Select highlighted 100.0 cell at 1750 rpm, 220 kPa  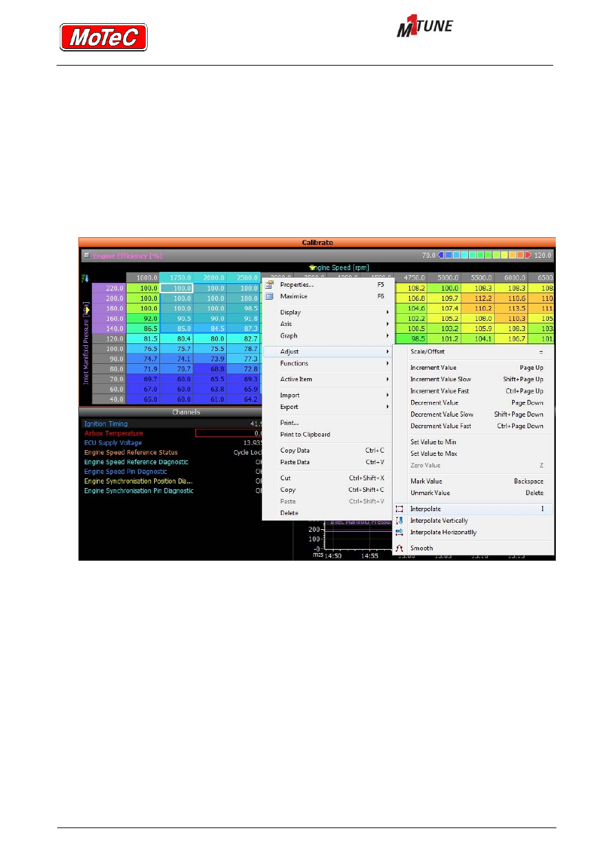[177, 288]
